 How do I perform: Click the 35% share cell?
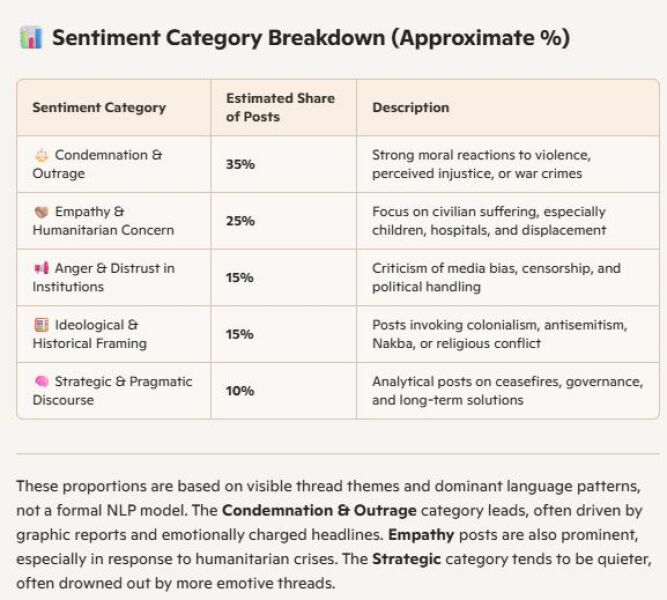point(240,164)
